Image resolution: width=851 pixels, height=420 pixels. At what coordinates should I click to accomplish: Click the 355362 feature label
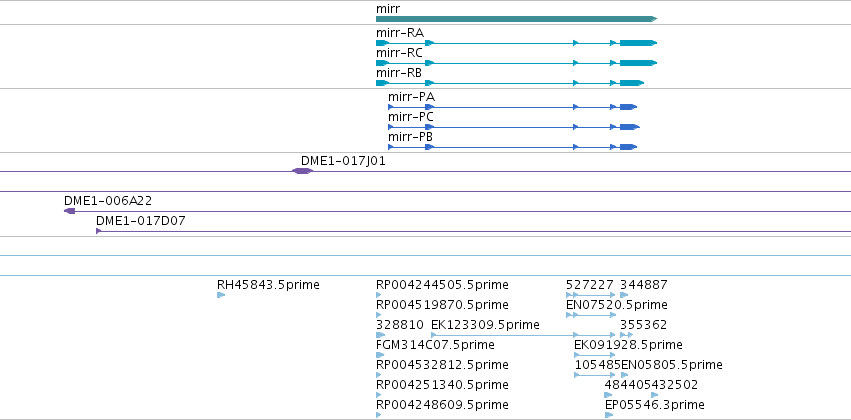[x=644, y=325]
